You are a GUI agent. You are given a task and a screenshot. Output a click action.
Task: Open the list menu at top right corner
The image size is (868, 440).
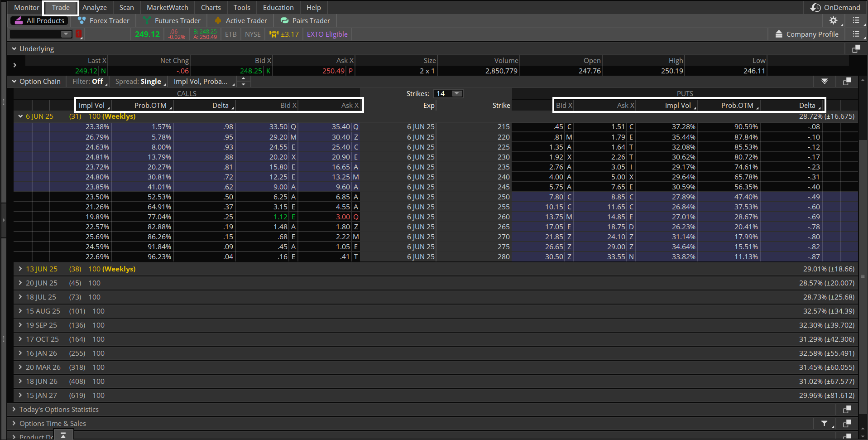(x=857, y=20)
